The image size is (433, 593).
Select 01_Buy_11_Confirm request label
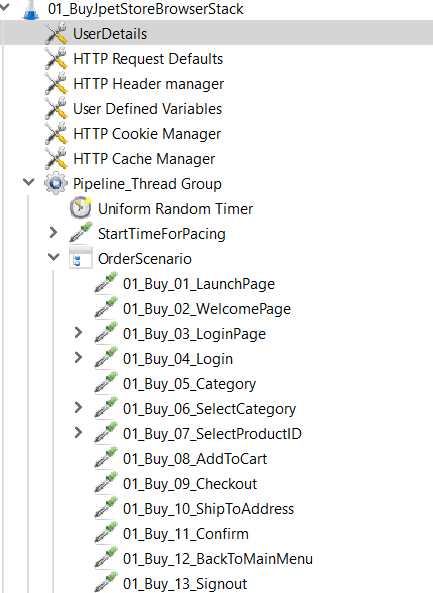click(x=186, y=534)
